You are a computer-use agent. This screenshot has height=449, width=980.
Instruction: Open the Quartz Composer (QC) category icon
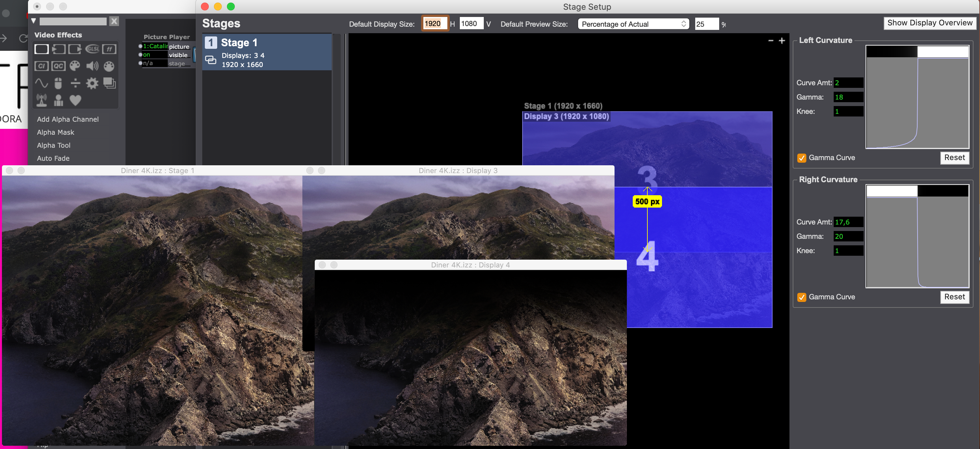[58, 66]
